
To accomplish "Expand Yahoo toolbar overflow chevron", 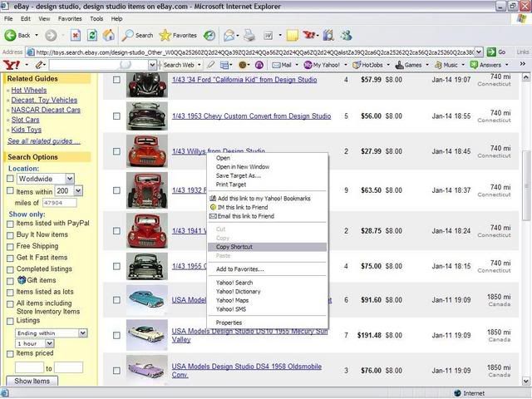I will (523, 64).
